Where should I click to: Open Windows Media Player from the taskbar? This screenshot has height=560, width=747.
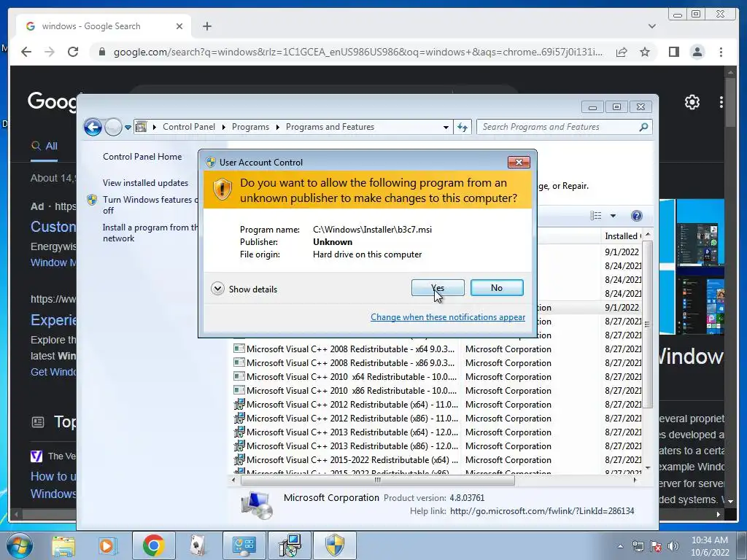click(x=108, y=545)
